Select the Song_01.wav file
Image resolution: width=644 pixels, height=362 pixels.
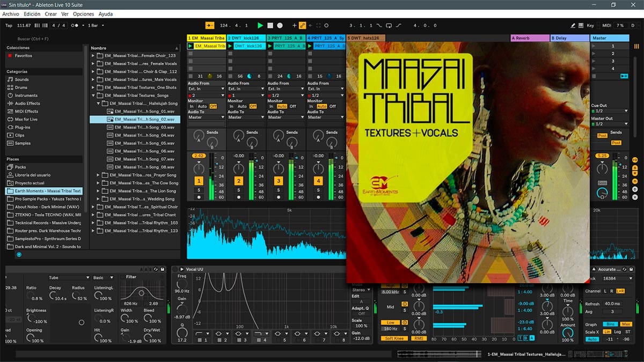(141, 112)
